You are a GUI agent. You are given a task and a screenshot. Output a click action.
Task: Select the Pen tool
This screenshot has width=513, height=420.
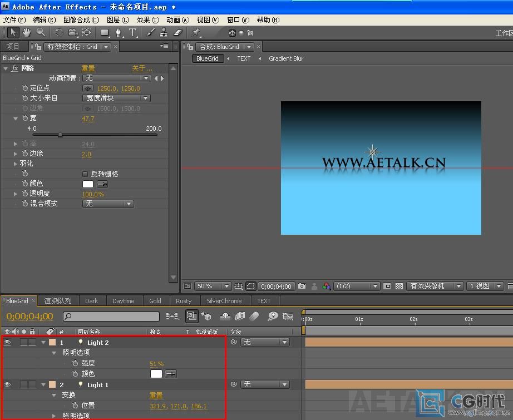119,32
